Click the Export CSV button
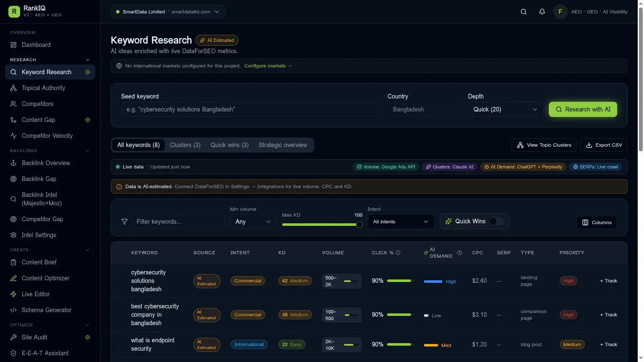This screenshot has height=362, width=644. 604,145
